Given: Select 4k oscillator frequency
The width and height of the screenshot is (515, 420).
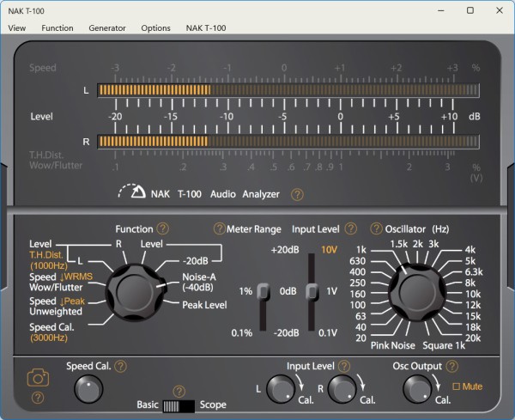Looking at the screenshot, I should [470, 250].
